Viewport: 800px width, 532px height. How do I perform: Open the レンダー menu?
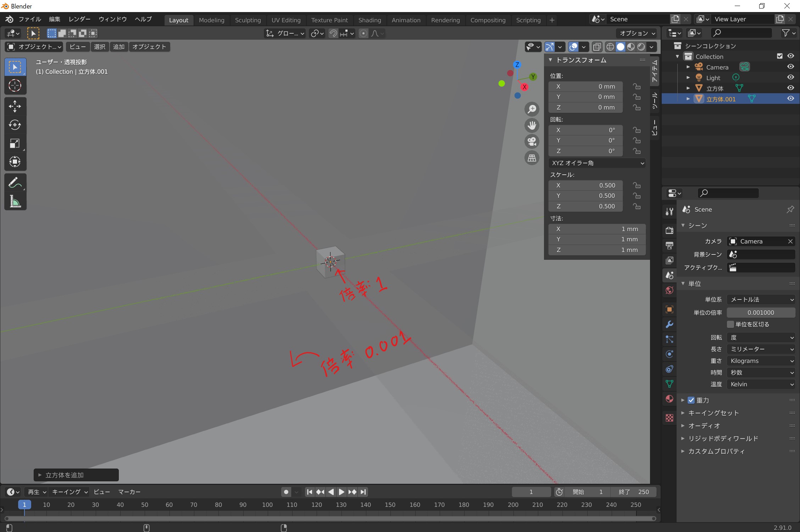pyautogui.click(x=79, y=19)
